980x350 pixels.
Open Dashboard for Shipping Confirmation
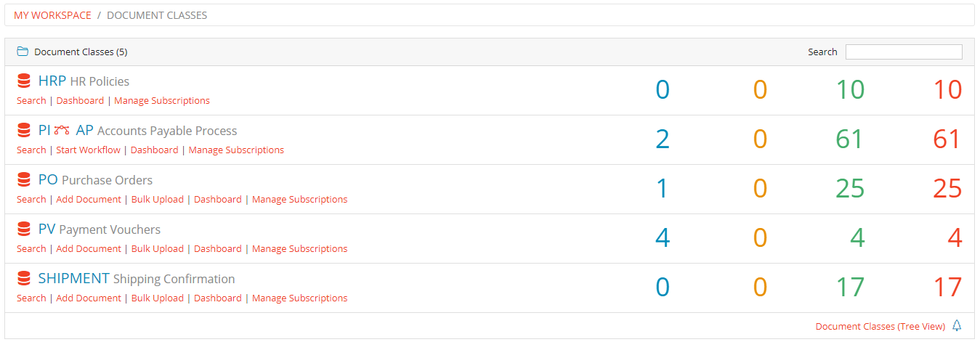pyautogui.click(x=218, y=298)
